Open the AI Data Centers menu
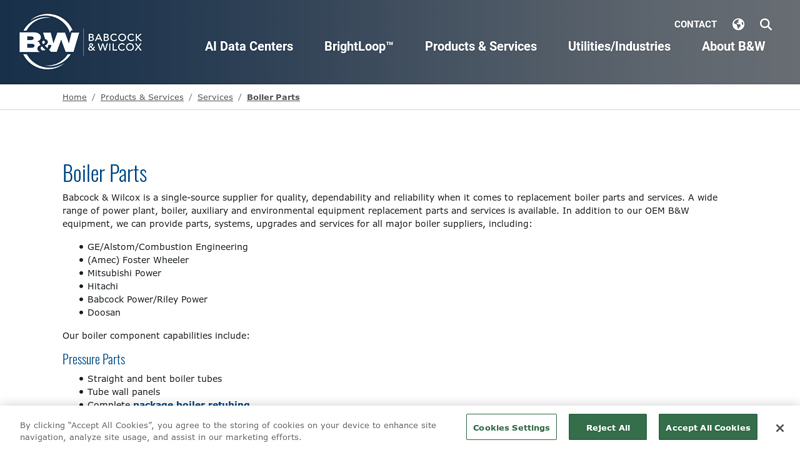 [249, 46]
